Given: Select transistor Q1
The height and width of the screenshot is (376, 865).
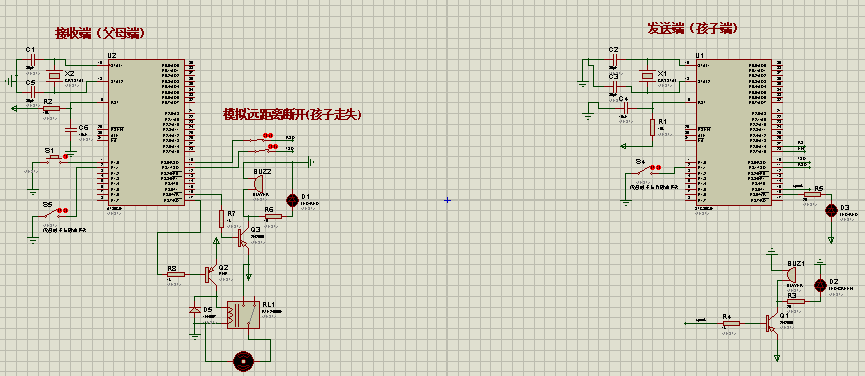Looking at the screenshot, I should pyautogui.click(x=772, y=324).
